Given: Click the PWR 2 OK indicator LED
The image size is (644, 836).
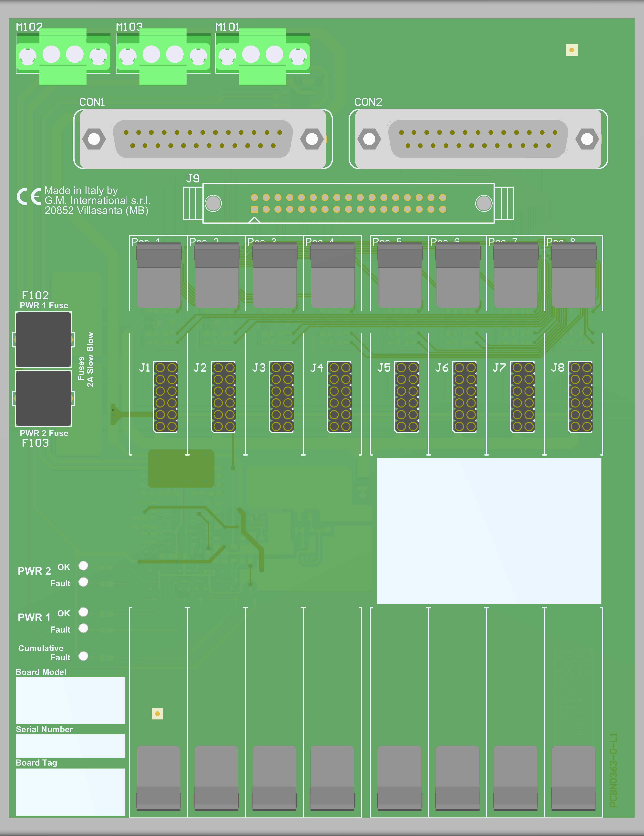Looking at the screenshot, I should click(83, 566).
